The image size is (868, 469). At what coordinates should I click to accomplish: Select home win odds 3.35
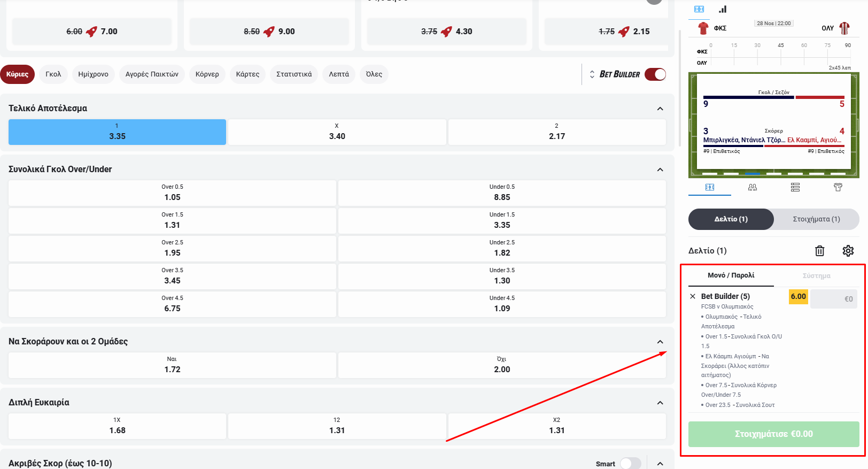pyautogui.click(x=117, y=132)
